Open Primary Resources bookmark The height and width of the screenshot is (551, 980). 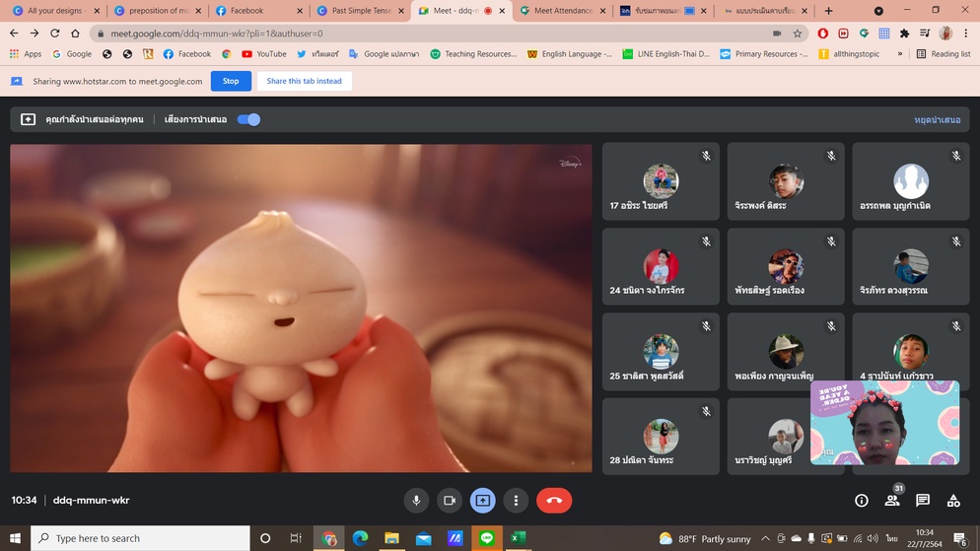tap(764, 54)
